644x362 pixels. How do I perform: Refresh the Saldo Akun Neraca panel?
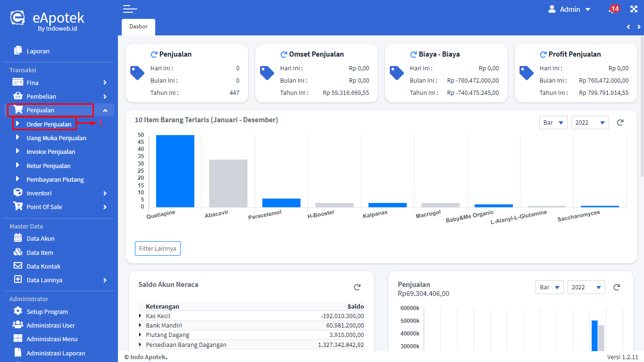coord(357,287)
